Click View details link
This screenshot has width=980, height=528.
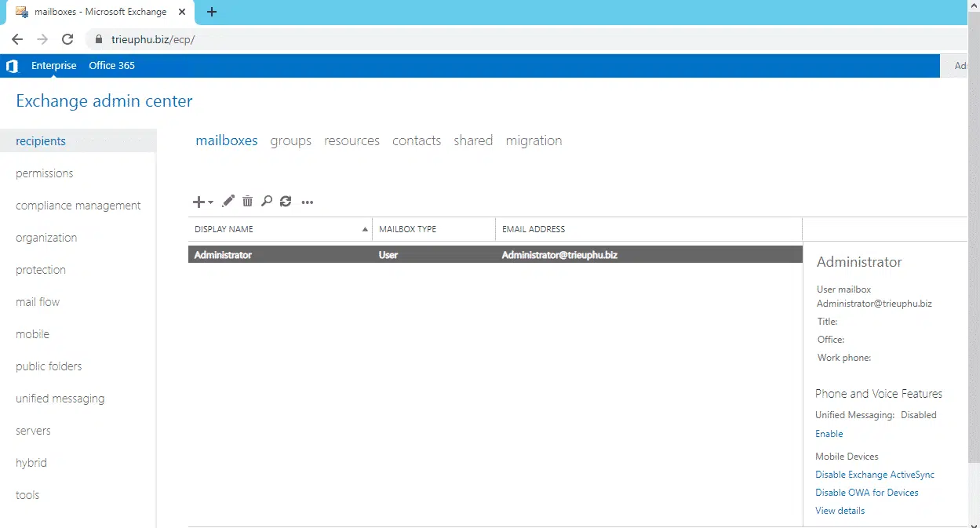(x=840, y=511)
